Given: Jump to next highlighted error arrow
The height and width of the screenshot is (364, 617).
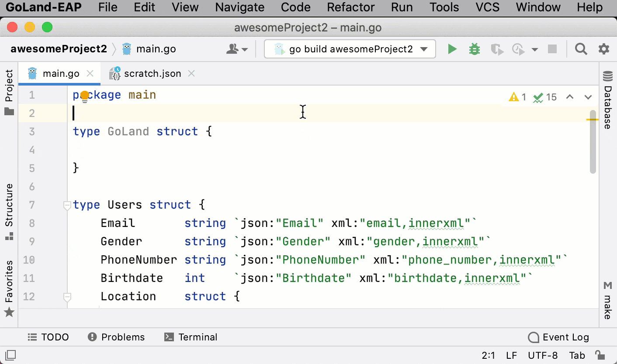Looking at the screenshot, I should pos(588,97).
